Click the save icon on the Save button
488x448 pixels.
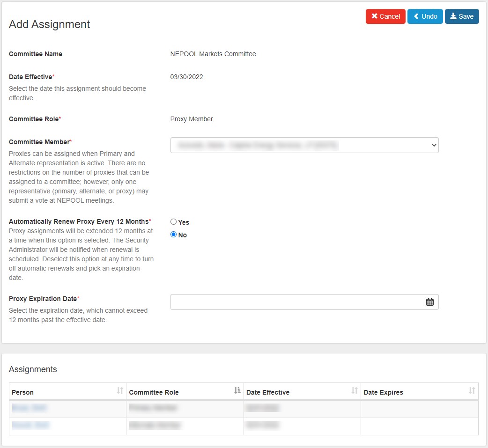[x=453, y=16]
